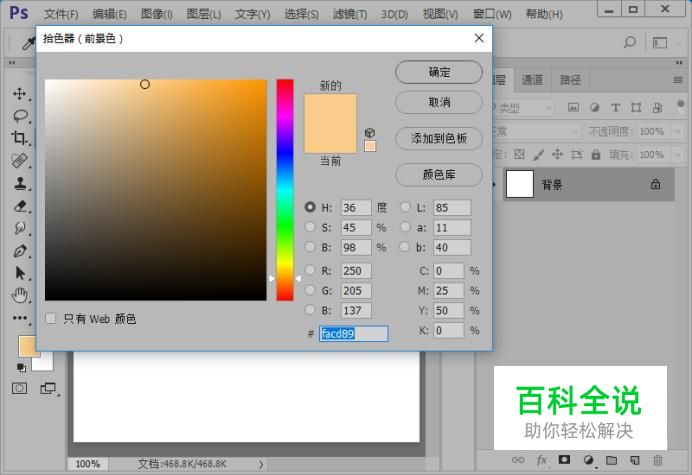Click the default colors reset icon
The image size is (692, 475).
point(21,367)
